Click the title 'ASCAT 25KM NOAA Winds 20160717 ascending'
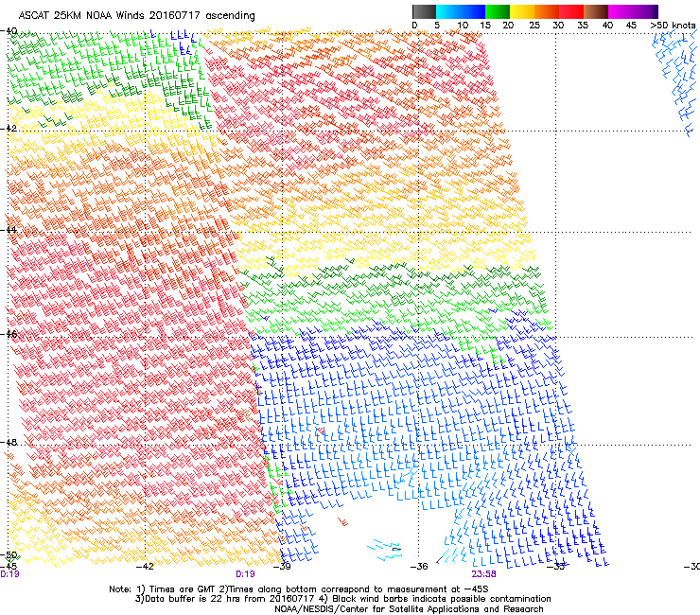700x615 pixels. [x=136, y=16]
